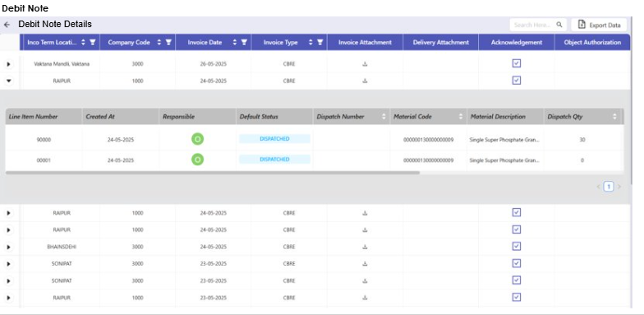Select line item number 90000
The height and width of the screenshot is (315, 644).
click(44, 140)
